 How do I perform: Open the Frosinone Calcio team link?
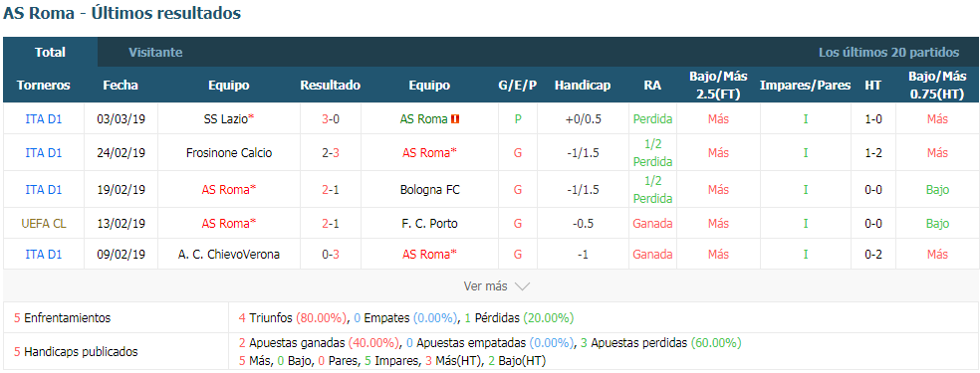coord(229,153)
